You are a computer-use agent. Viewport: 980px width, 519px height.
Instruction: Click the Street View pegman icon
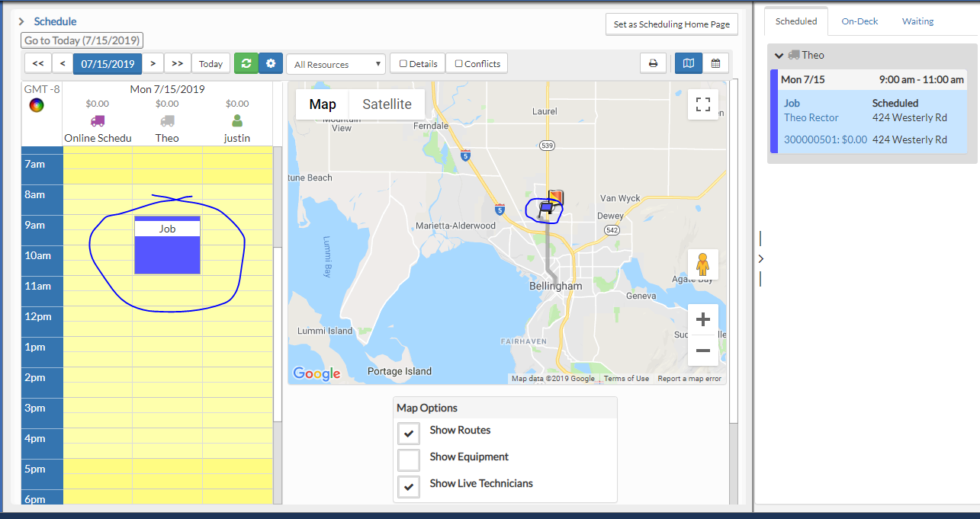[702, 264]
